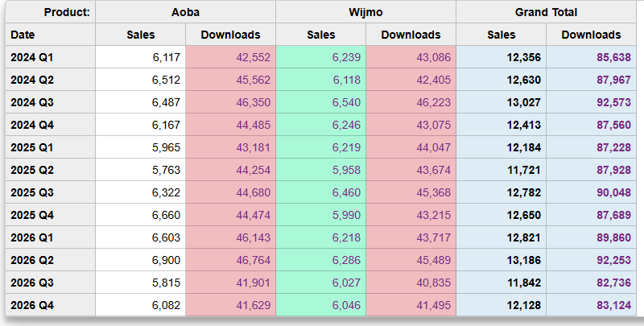Click Aoba Downloads cell 41,901
Screen dimensions: 644x326
point(231,283)
